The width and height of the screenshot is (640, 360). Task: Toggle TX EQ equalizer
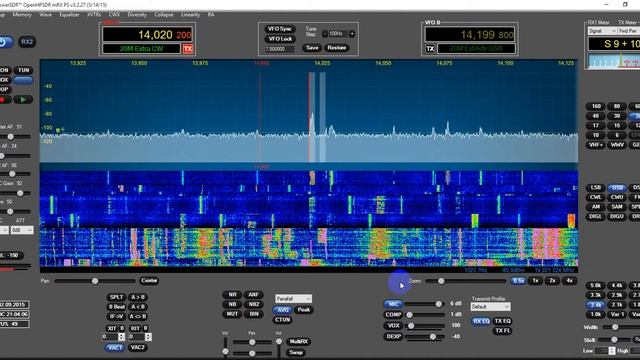502,322
